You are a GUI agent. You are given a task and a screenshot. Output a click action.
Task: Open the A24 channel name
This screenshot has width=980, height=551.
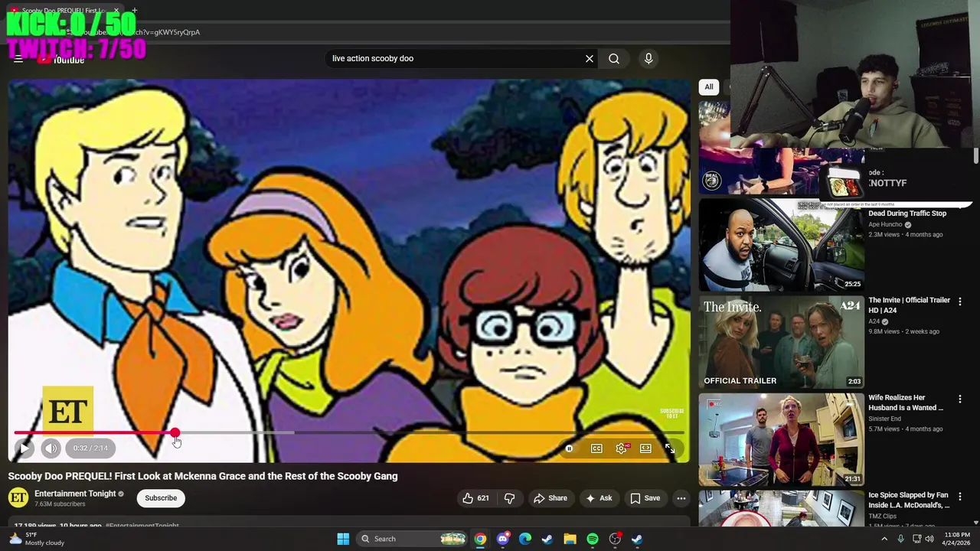click(874, 321)
